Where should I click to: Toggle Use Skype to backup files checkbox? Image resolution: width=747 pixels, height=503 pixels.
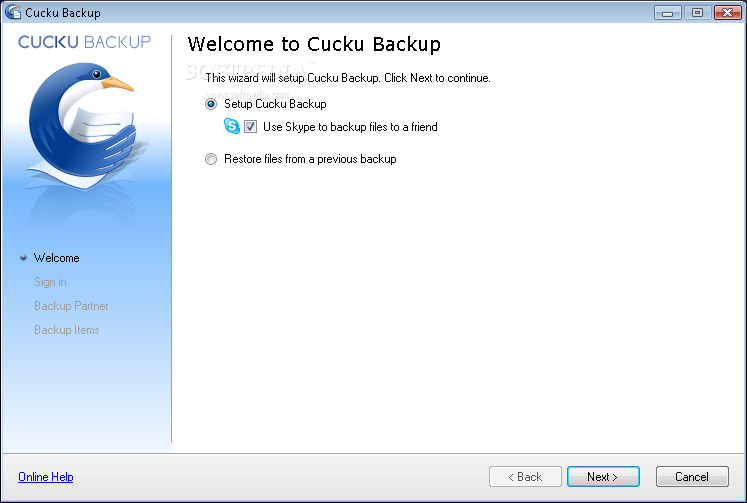[251, 127]
